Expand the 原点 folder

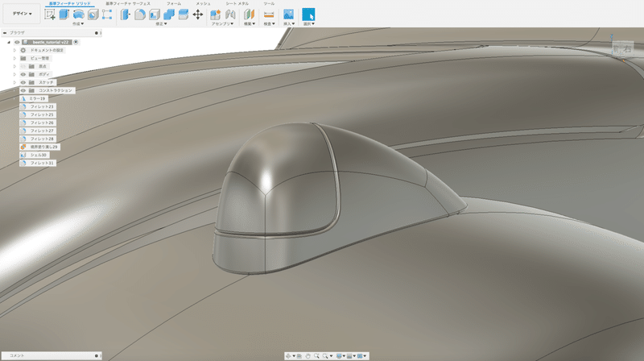click(x=14, y=66)
